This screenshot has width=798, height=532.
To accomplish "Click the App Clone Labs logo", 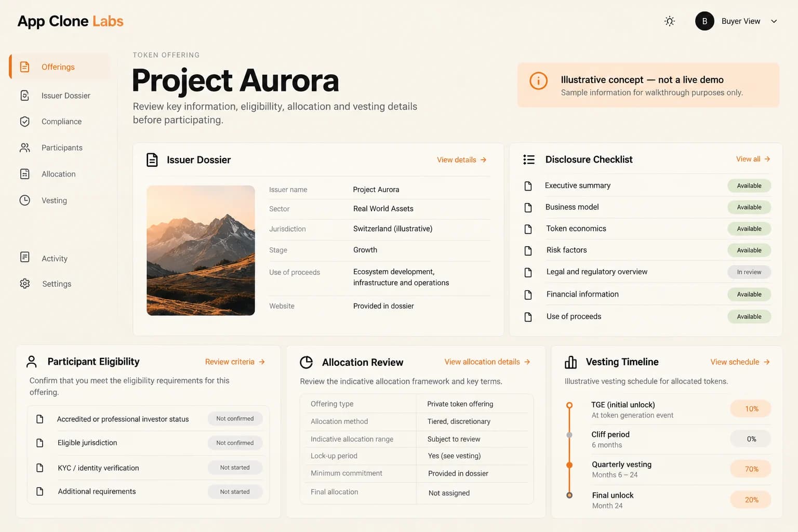I will [x=71, y=21].
